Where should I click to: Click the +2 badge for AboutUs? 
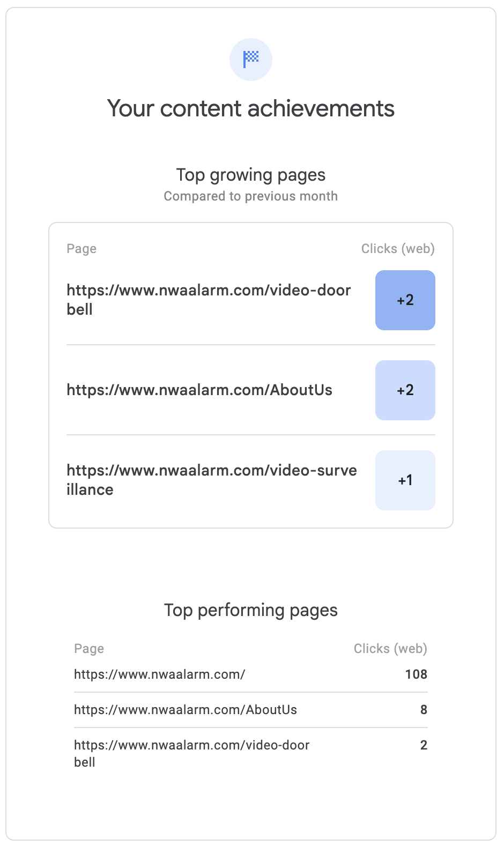405,390
